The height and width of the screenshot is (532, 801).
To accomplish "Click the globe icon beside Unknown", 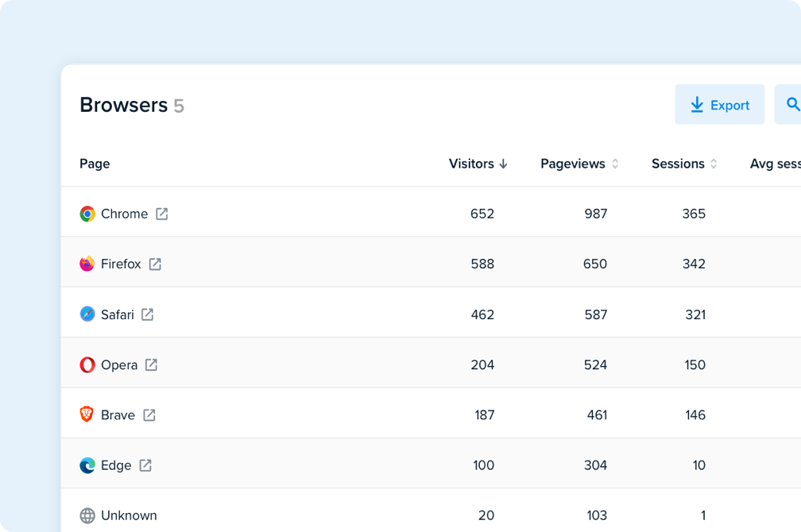I will point(87,515).
